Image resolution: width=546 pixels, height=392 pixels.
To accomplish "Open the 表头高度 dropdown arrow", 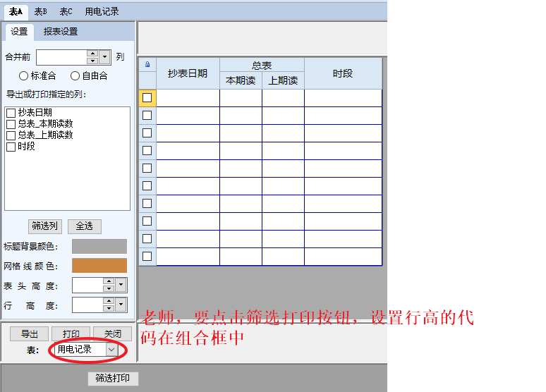I will point(121,285).
